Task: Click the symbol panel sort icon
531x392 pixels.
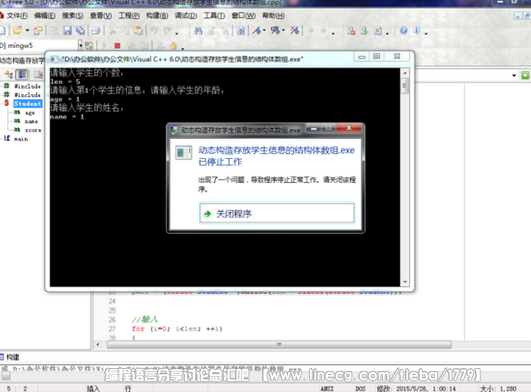Action: [x=8, y=74]
